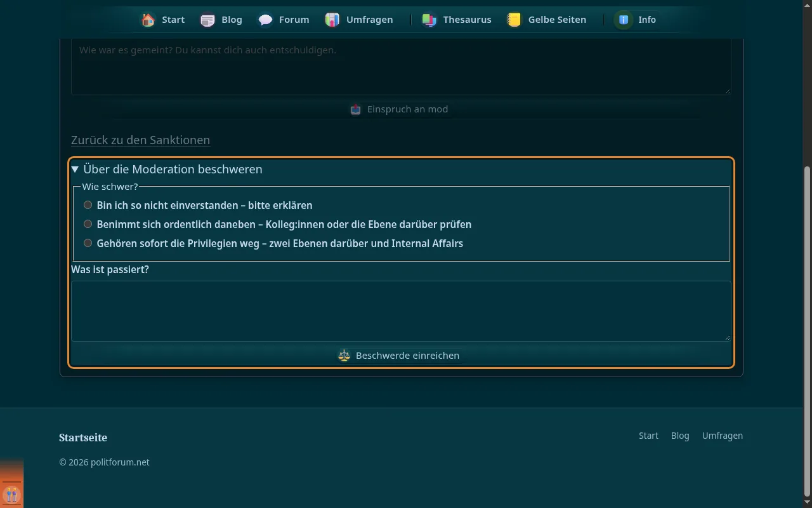The height and width of the screenshot is (508, 812).
Task: Open the Umfragen menu item
Action: (x=360, y=20)
